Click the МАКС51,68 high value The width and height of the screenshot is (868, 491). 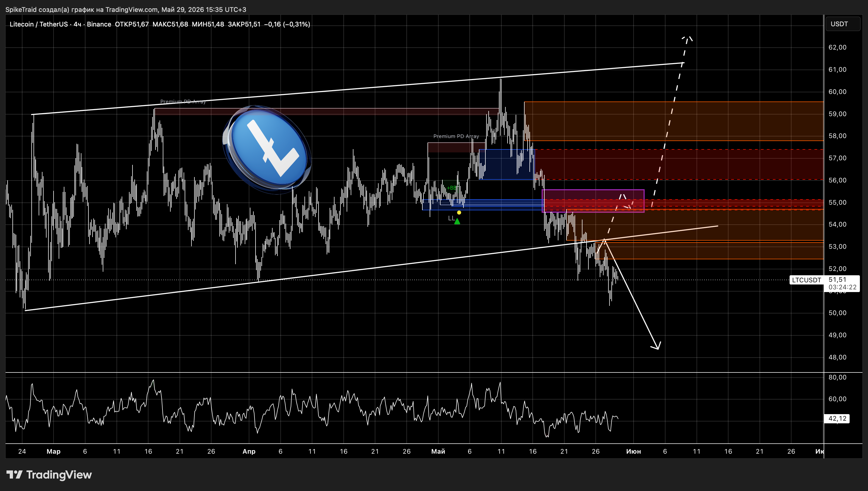click(x=170, y=24)
